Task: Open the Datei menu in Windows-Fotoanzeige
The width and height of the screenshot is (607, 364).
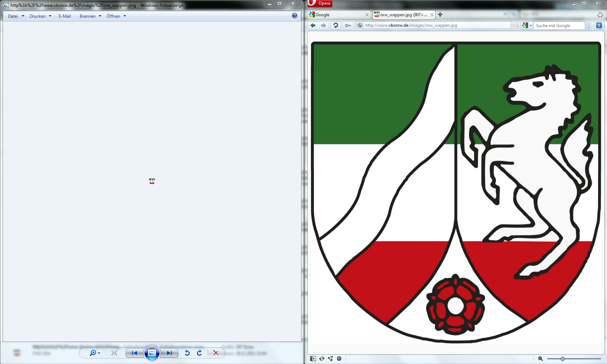Action: (16, 16)
